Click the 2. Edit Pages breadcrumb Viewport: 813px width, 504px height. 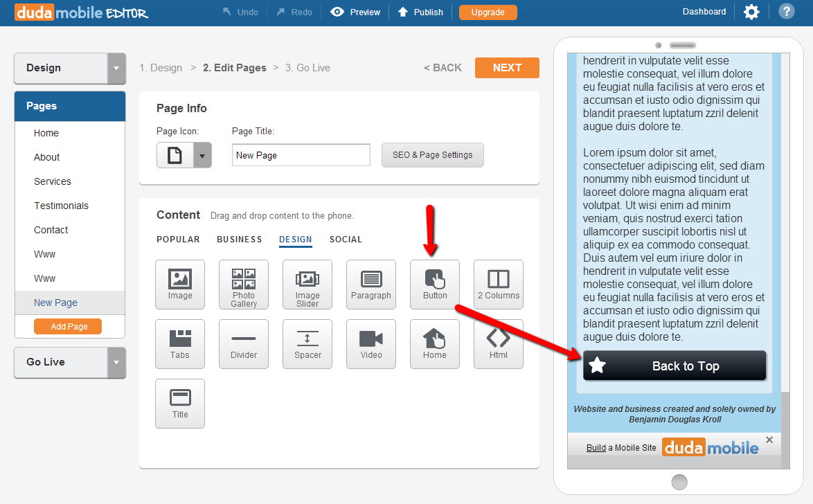pyautogui.click(x=234, y=68)
